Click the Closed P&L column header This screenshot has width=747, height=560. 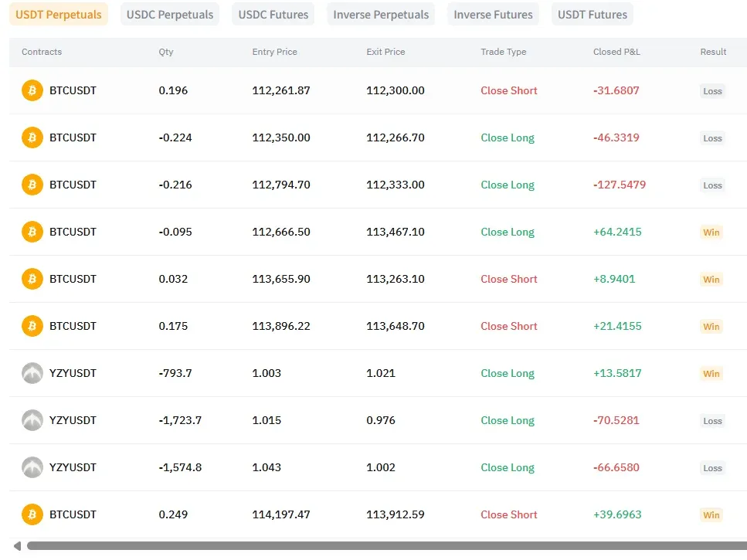(x=616, y=52)
